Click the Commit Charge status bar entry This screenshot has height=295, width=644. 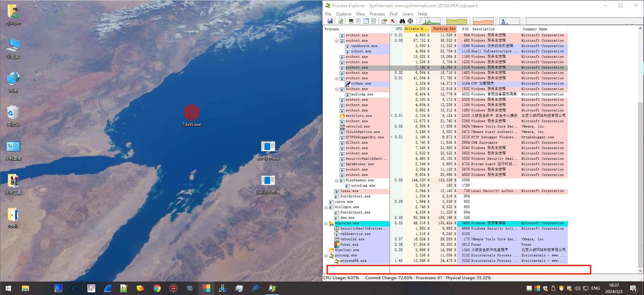389,278
